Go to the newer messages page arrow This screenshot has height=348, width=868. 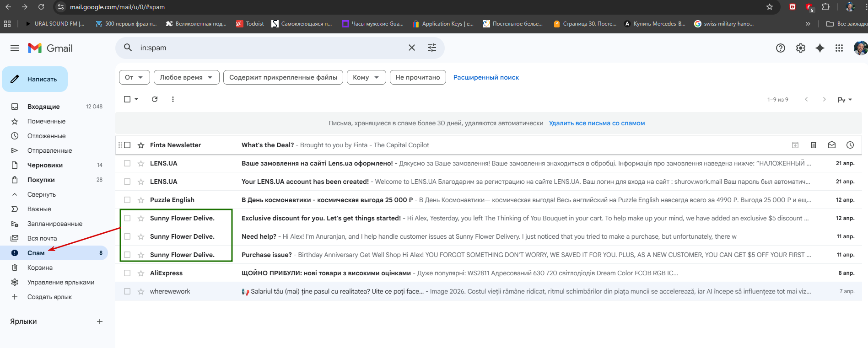pos(806,99)
